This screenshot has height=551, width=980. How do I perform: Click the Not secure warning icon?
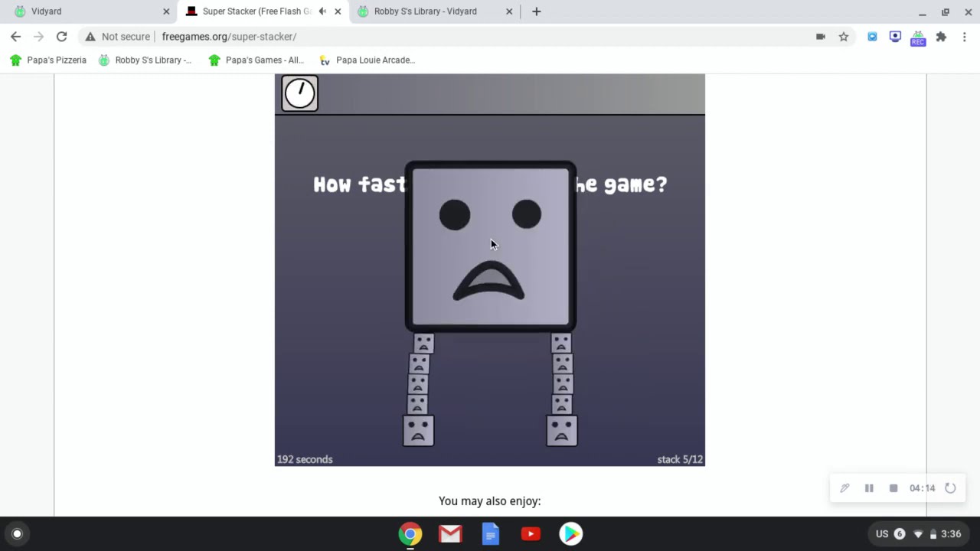coord(90,37)
